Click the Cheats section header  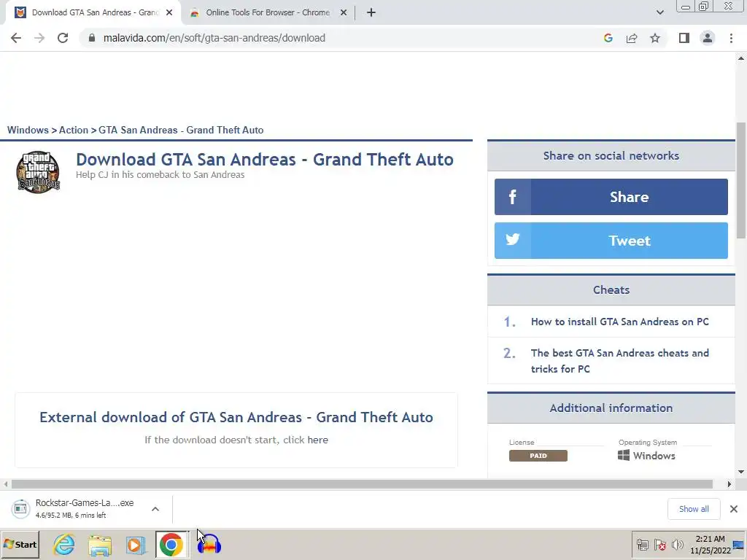click(x=611, y=290)
